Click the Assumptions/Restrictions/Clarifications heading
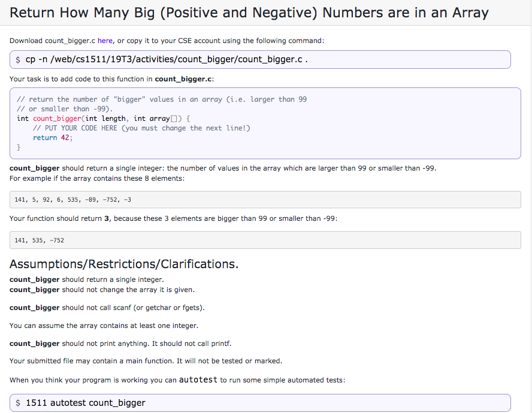532x413 pixels. 124,263
